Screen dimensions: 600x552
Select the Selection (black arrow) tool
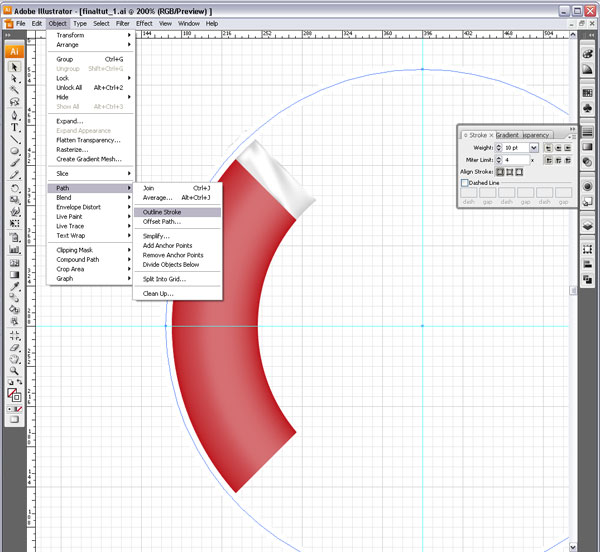14,67
